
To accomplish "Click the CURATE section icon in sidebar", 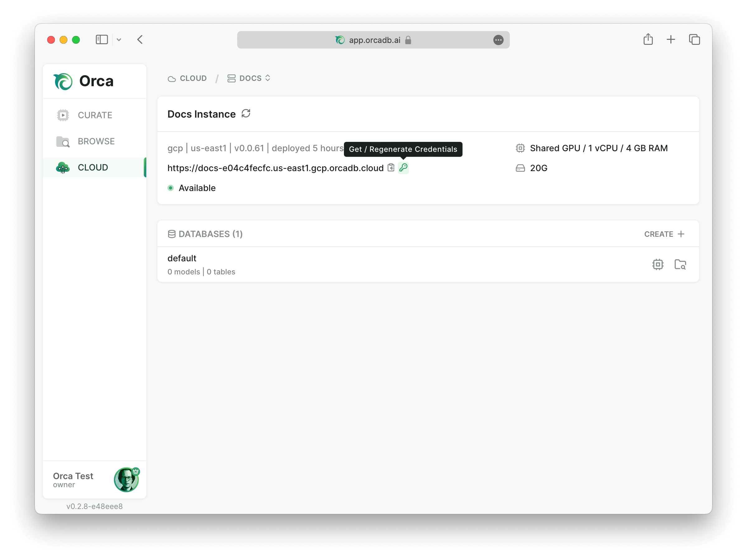I will pos(63,115).
